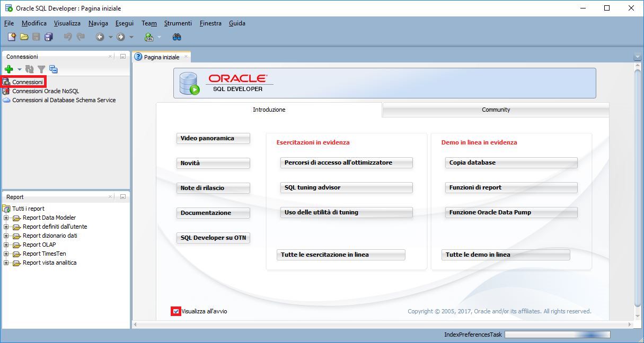Click Tutte le demo in linea
This screenshot has height=343, width=644.
click(506, 255)
